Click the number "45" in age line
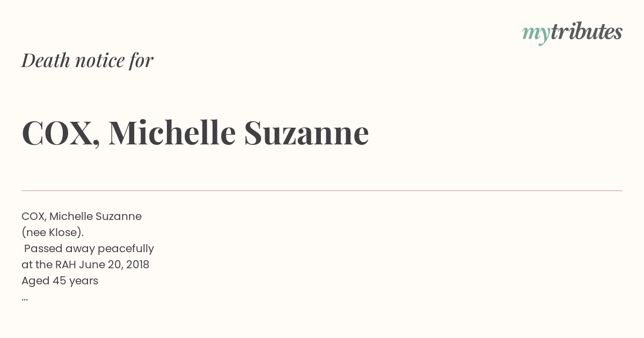Image resolution: width=644 pixels, height=338 pixels. pyautogui.click(x=60, y=281)
